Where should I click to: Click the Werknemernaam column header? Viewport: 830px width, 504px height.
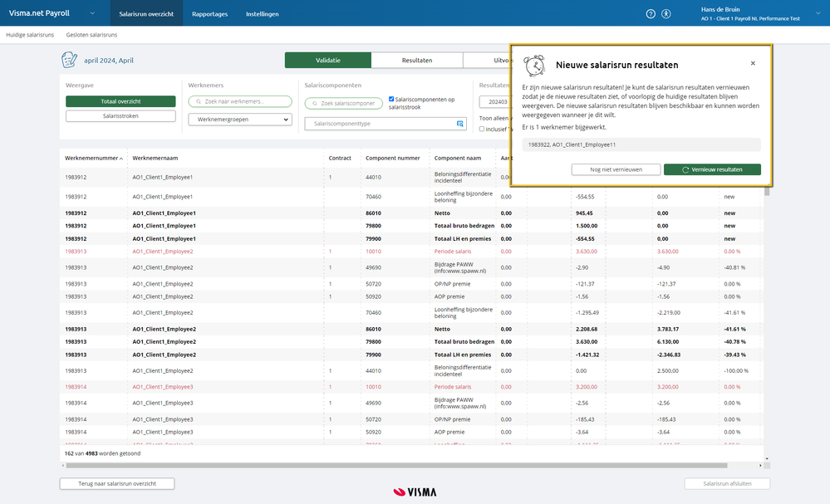(x=155, y=158)
